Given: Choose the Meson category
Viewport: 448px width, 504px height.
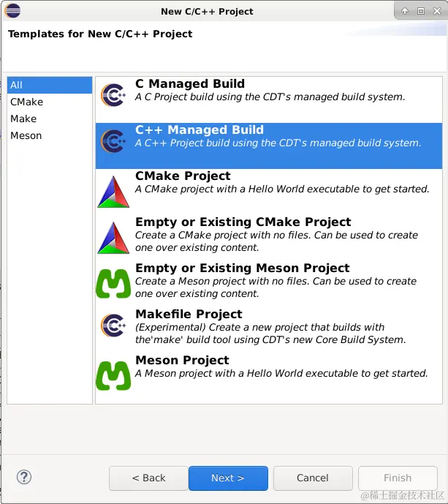Looking at the screenshot, I should pos(26,135).
